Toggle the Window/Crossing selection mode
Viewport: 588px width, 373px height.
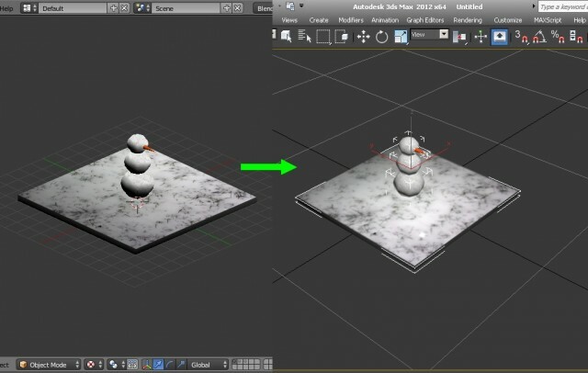(342, 37)
